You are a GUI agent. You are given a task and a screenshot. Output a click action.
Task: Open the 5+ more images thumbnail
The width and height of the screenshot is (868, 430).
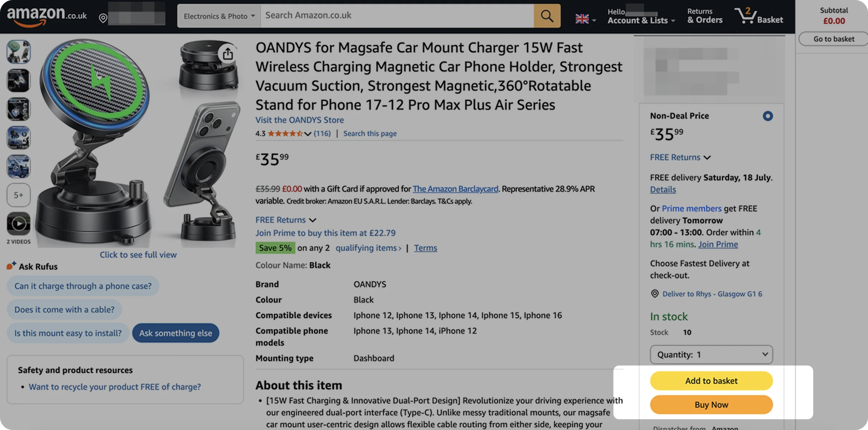19,195
